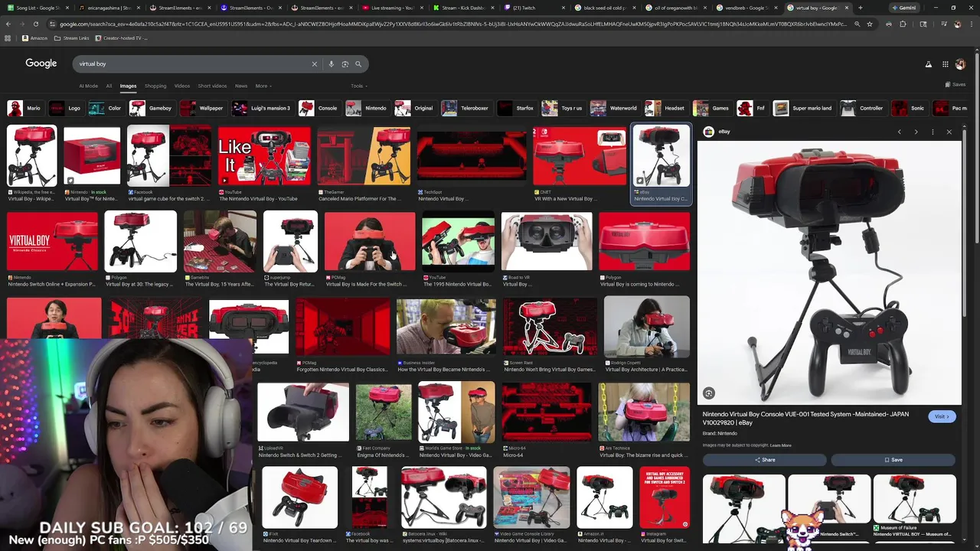Bookmark this page with the star icon
Viewport: 980px width, 551px height.
pyautogui.click(x=870, y=24)
